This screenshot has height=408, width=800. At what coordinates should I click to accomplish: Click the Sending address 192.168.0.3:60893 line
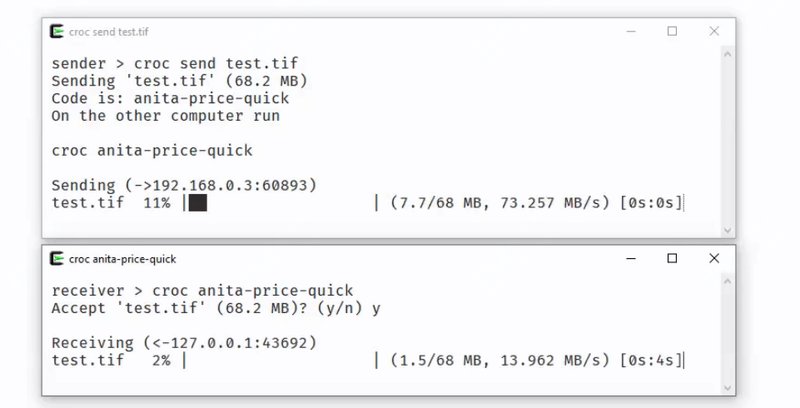[183, 185]
